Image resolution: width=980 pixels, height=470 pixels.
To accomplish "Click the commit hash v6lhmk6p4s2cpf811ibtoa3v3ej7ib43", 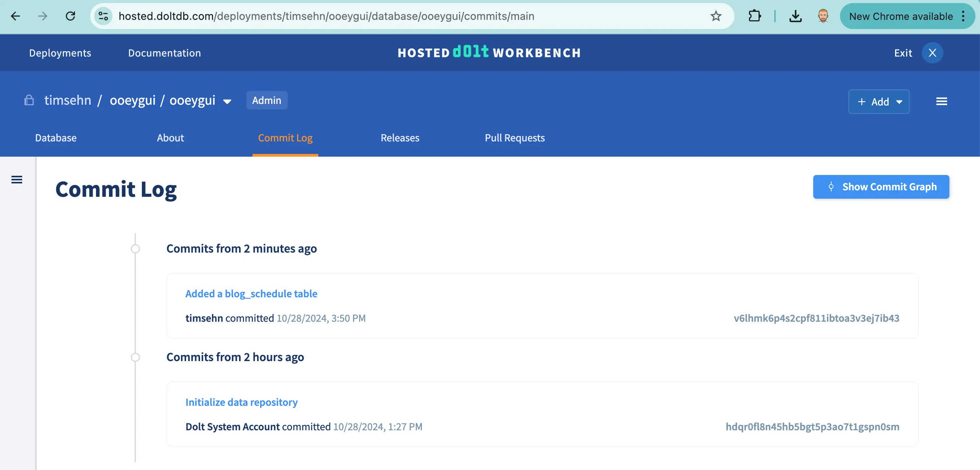I will tap(816, 318).
